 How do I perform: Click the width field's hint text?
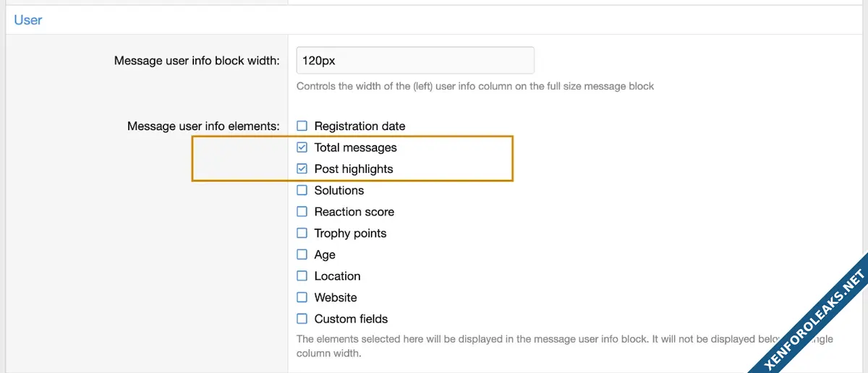pyautogui.click(x=475, y=86)
